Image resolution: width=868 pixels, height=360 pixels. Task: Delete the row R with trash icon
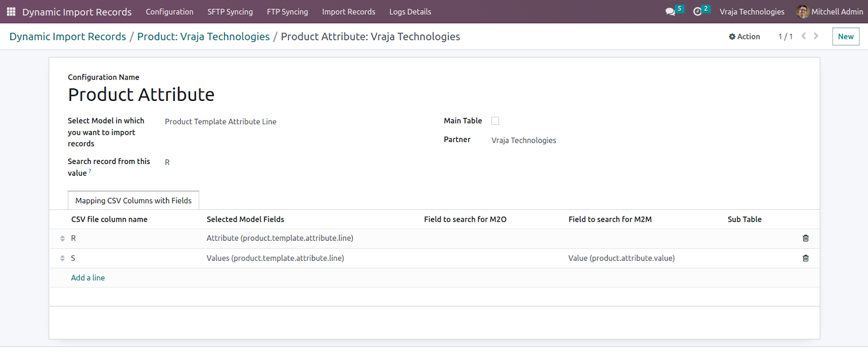[806, 238]
